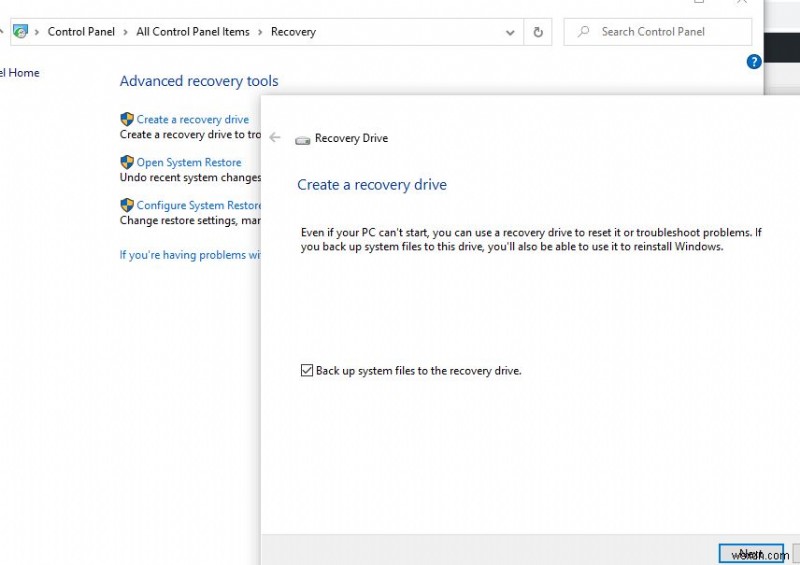Open the Open System Restore link

click(x=189, y=162)
